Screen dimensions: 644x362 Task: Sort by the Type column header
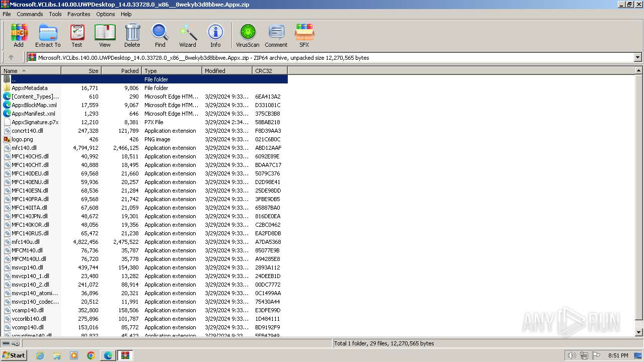[x=172, y=71]
